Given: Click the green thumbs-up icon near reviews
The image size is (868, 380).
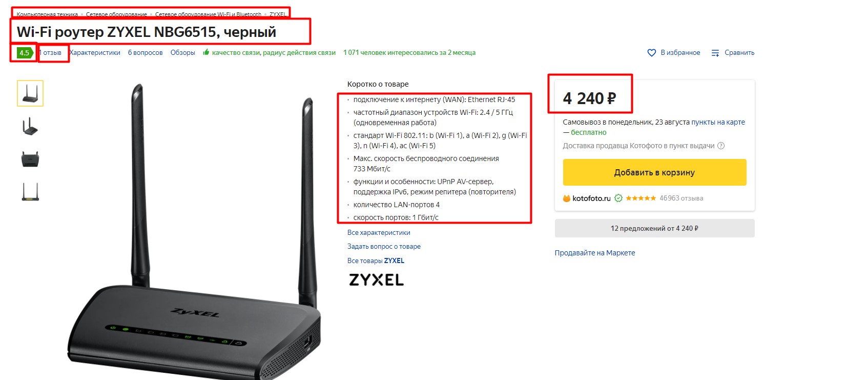Looking at the screenshot, I should click(x=206, y=52).
